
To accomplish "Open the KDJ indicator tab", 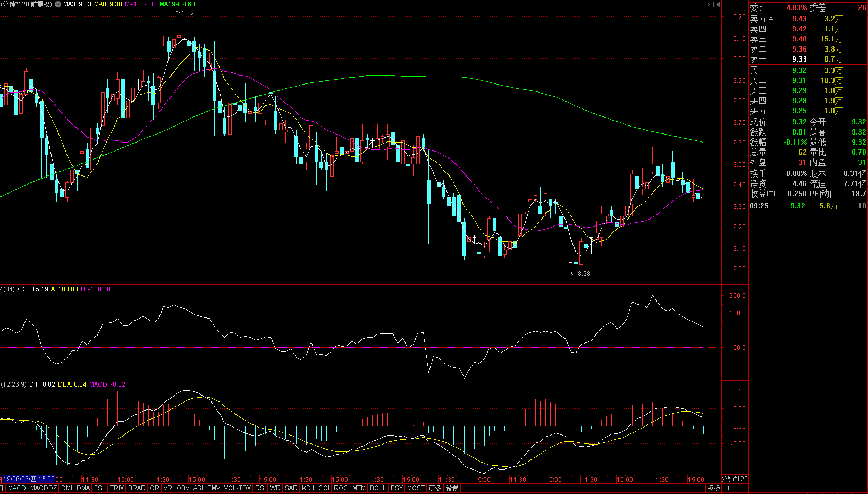I will click(308, 488).
